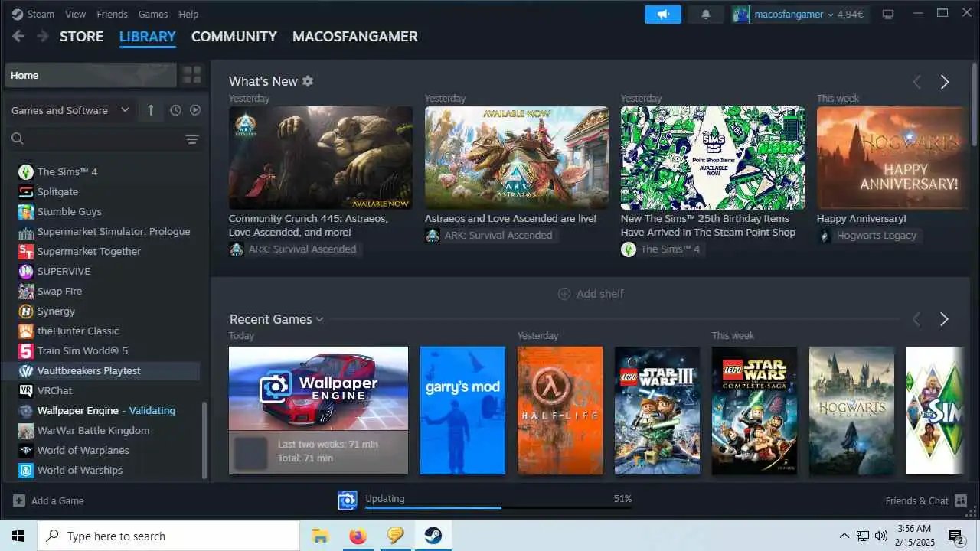
Task: Click Add shelf
Action: tap(590, 293)
